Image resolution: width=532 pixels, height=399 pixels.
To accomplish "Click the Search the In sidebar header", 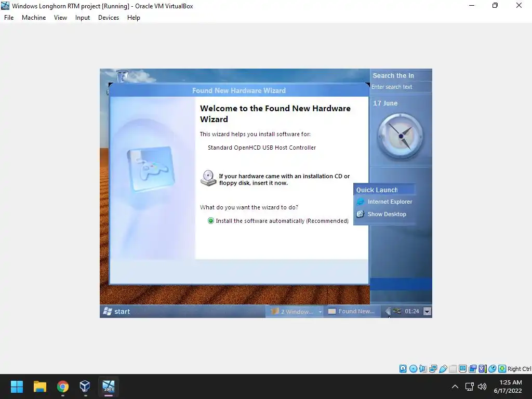I will pyautogui.click(x=393, y=76).
